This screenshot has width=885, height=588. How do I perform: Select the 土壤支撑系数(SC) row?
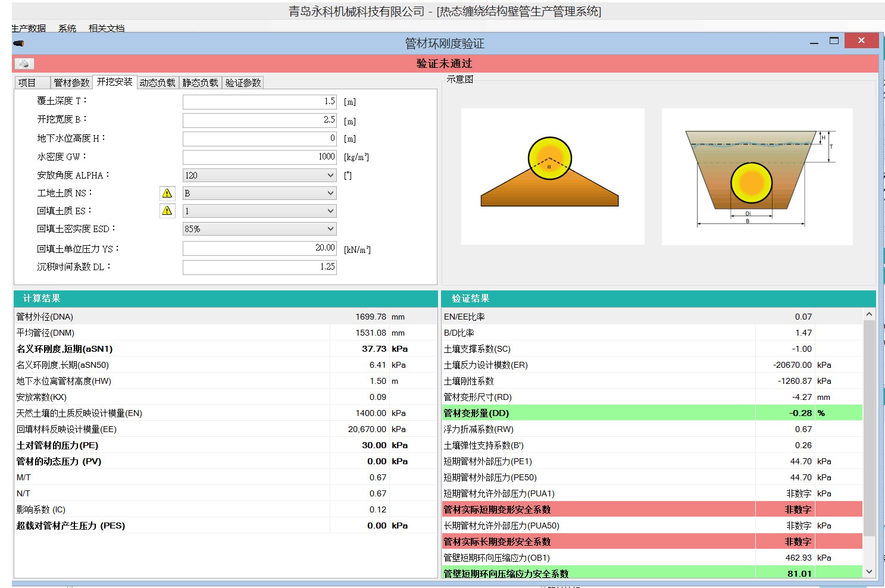[652, 349]
